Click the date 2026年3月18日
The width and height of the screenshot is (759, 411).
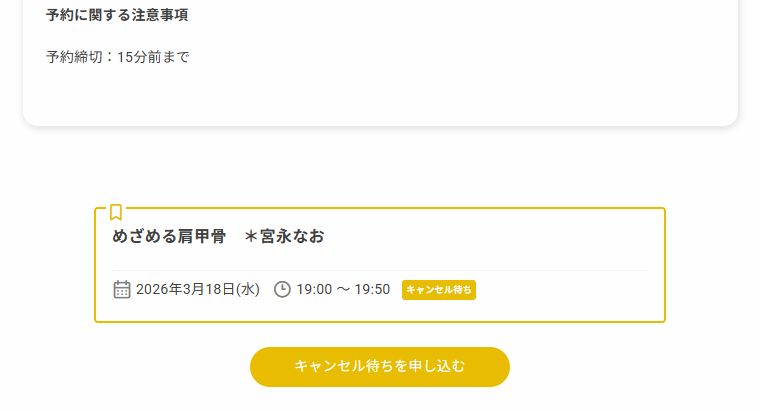[185, 290]
